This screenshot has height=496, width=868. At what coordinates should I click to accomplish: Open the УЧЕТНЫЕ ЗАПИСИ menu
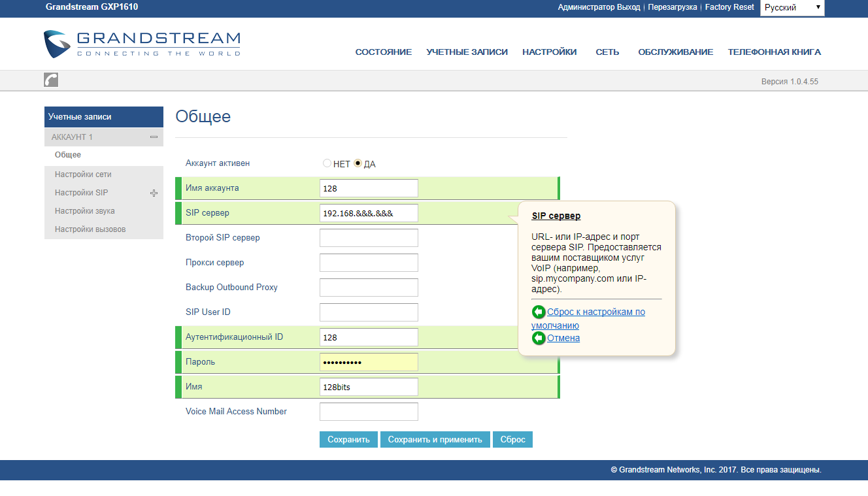tap(467, 52)
